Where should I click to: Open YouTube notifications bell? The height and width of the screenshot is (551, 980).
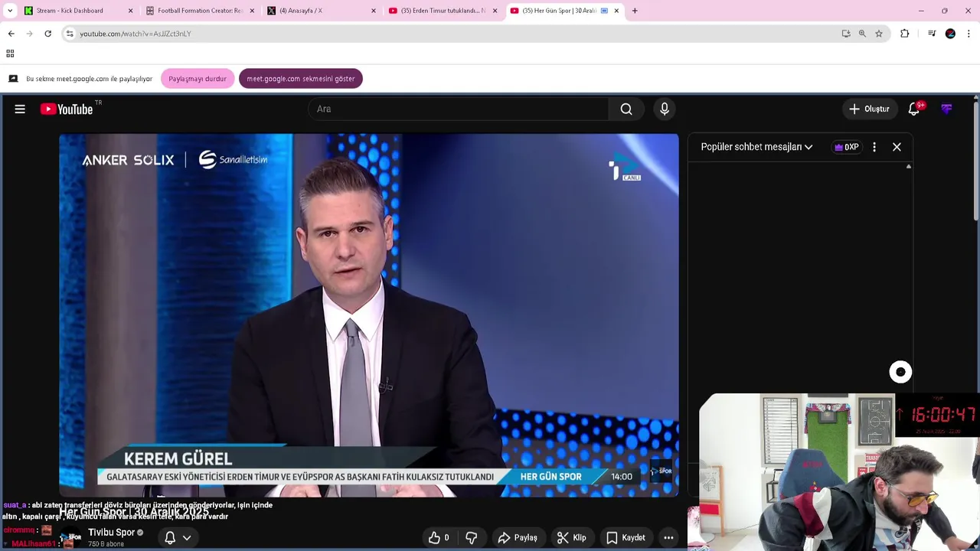coord(914,109)
